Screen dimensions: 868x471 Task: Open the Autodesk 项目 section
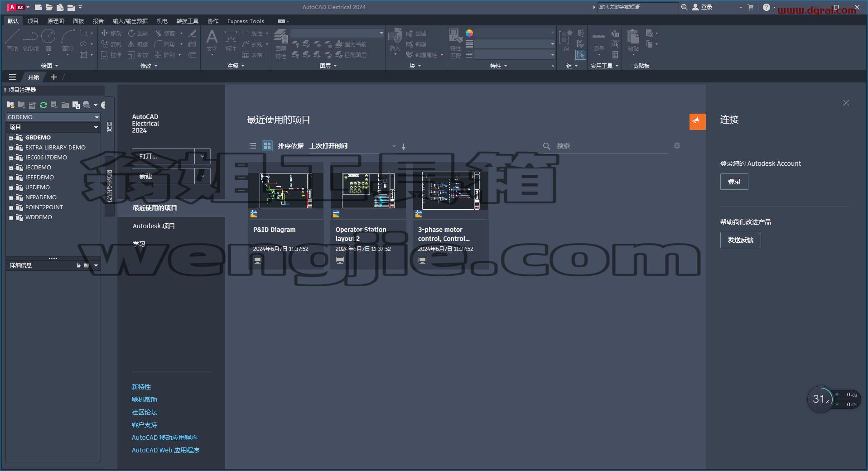pos(154,226)
